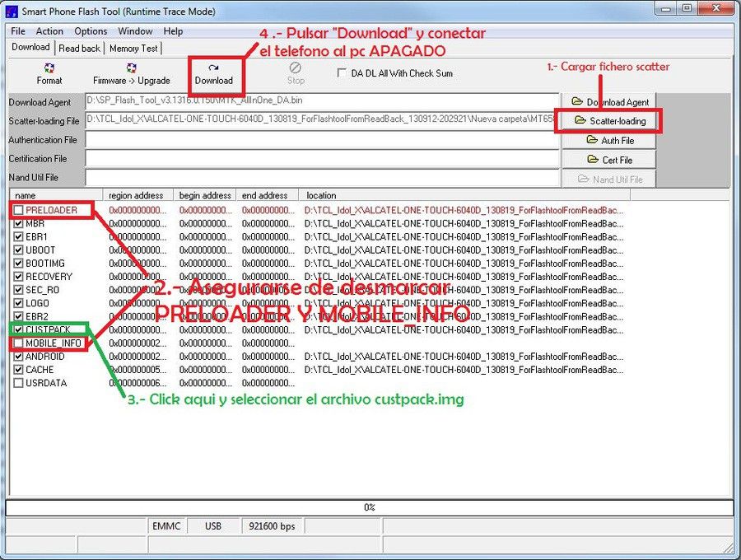This screenshot has height=560, width=741.
Task: Sort by the name column header
Action: coord(56,195)
